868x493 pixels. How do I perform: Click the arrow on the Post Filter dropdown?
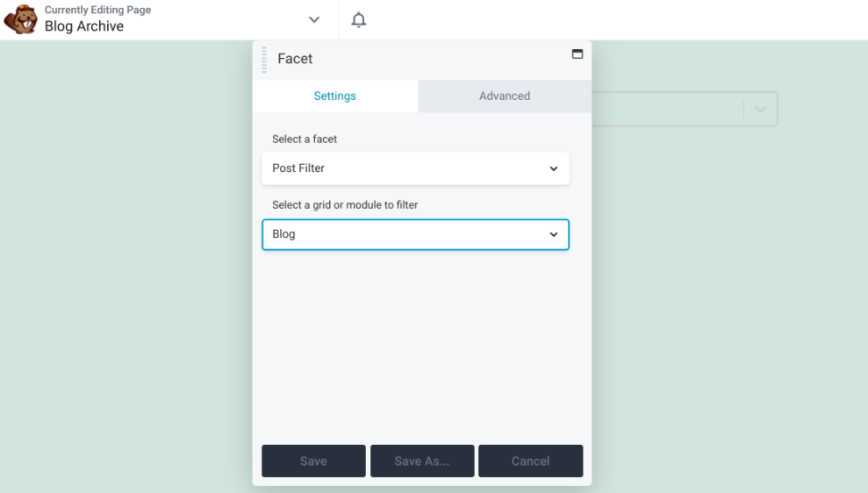point(553,168)
